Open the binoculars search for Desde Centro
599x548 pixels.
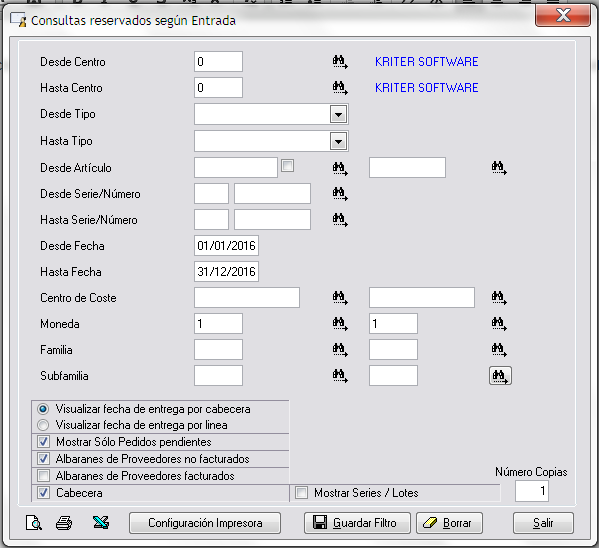pyautogui.click(x=340, y=62)
